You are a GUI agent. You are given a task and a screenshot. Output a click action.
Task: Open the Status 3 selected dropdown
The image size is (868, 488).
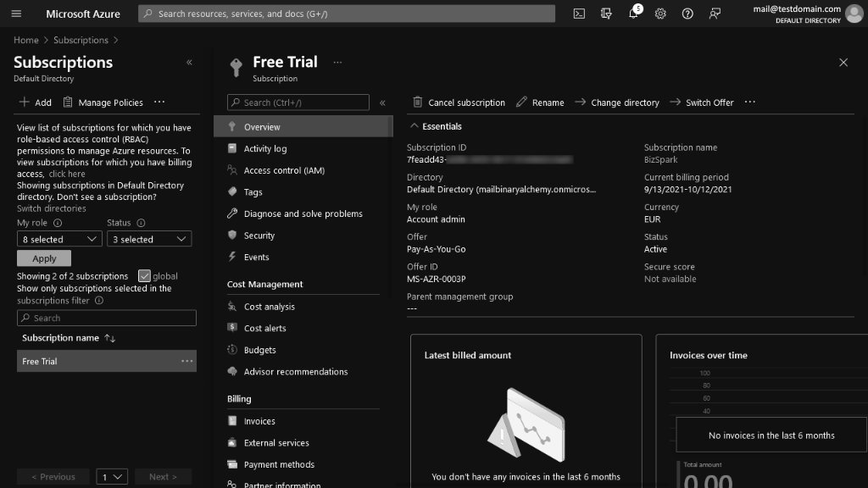149,239
